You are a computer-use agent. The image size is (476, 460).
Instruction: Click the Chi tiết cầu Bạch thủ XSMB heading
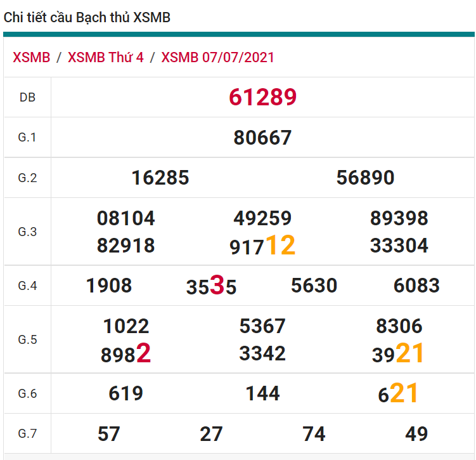point(87,18)
